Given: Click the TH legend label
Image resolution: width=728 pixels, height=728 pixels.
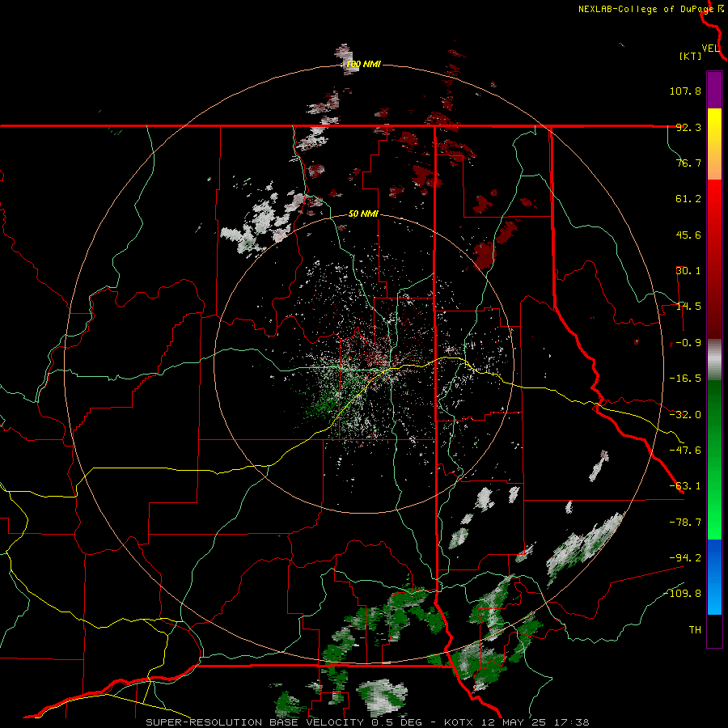Looking at the screenshot, I should [x=695, y=630].
